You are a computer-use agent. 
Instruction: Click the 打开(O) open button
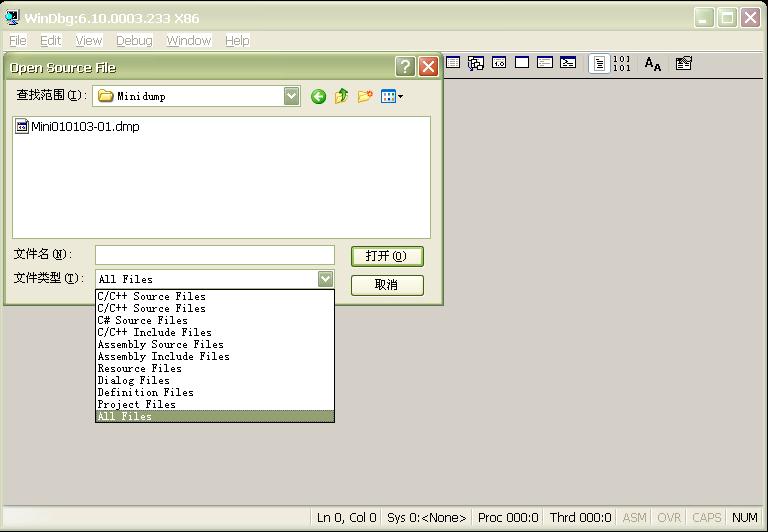[x=387, y=256]
